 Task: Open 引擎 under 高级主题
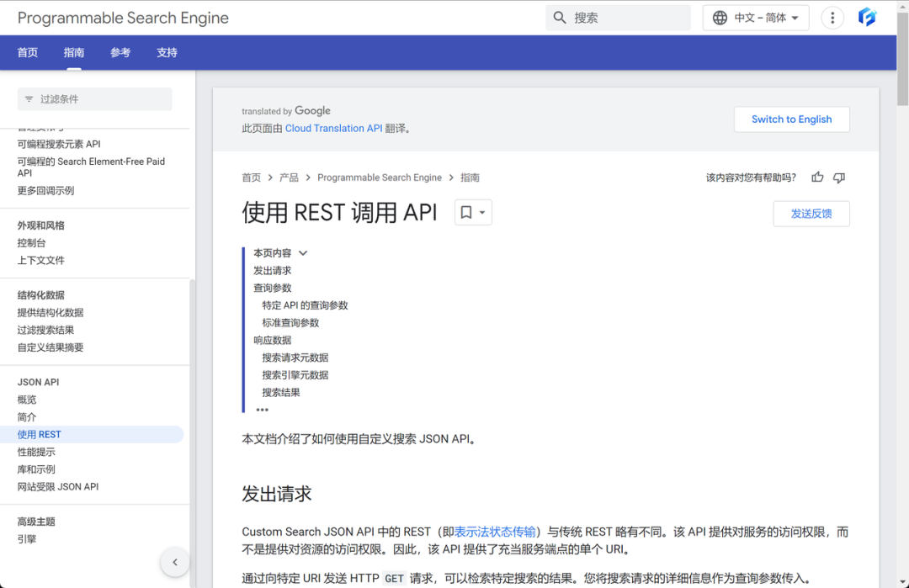point(27,538)
